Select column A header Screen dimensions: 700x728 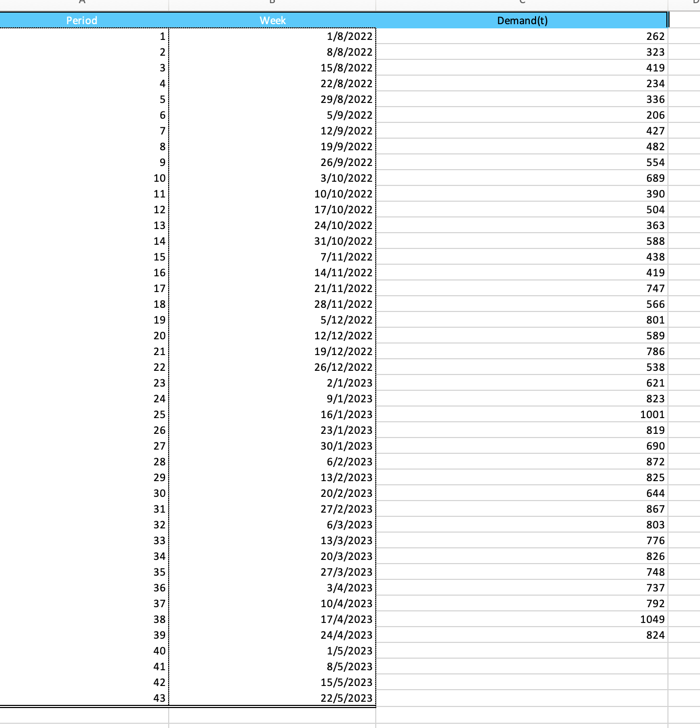coord(81,3)
